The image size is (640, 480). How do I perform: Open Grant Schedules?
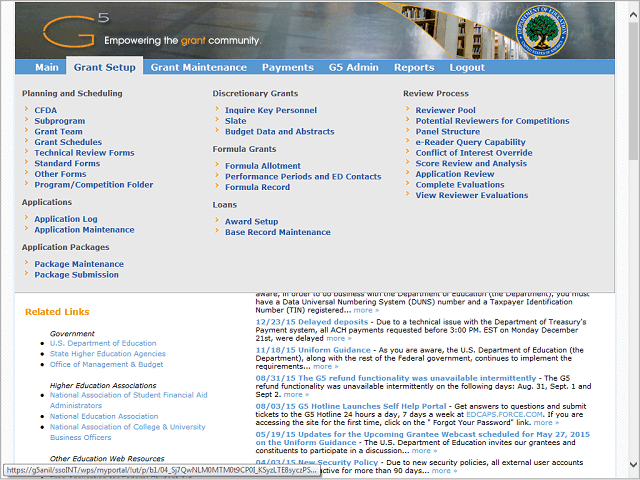pyautogui.click(x=68, y=142)
